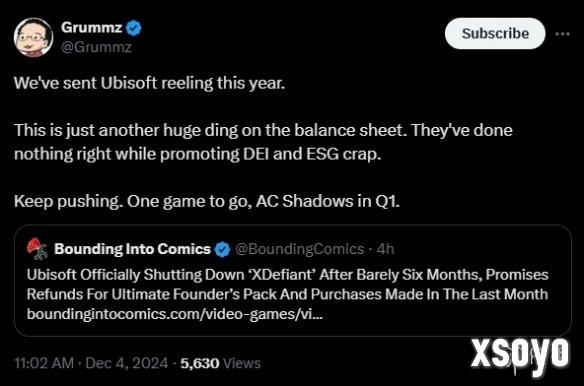This screenshot has width=584, height=386.
Task: View the 5,630 Views analytics count
Action: 220,363
